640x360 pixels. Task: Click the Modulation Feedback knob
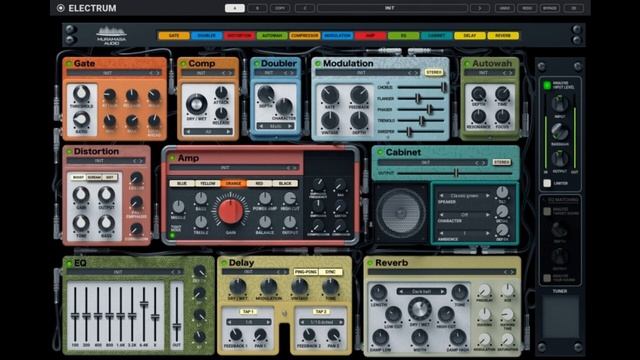359,95
